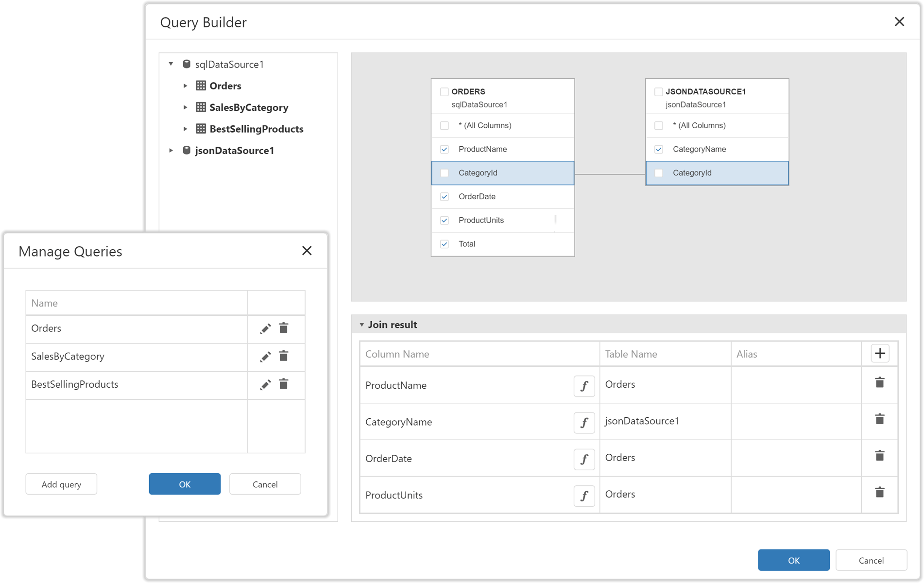Open the function editor for ProductName

point(584,386)
